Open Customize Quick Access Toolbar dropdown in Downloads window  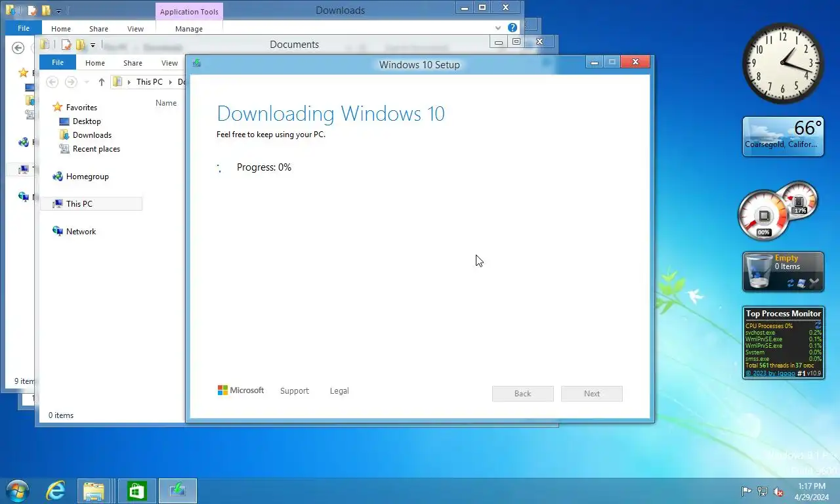[58, 11]
